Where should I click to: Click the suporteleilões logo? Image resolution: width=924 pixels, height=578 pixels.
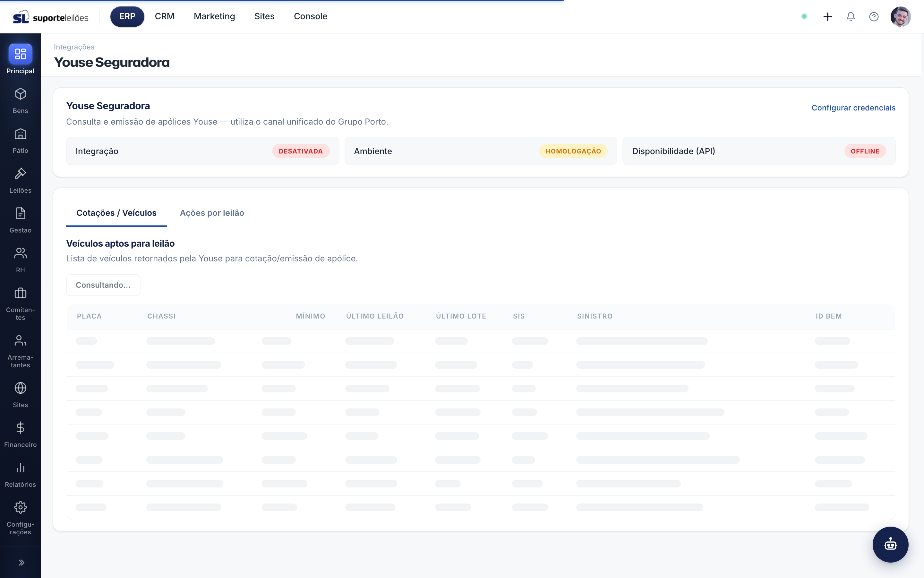pos(51,17)
